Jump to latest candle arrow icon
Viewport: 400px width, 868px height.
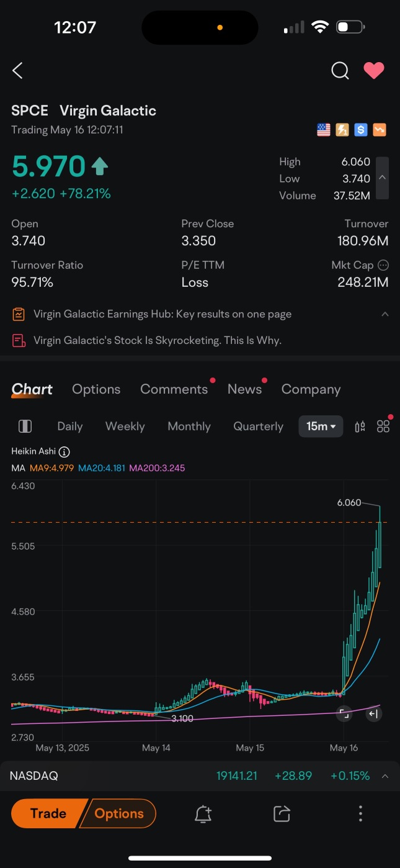tap(373, 714)
